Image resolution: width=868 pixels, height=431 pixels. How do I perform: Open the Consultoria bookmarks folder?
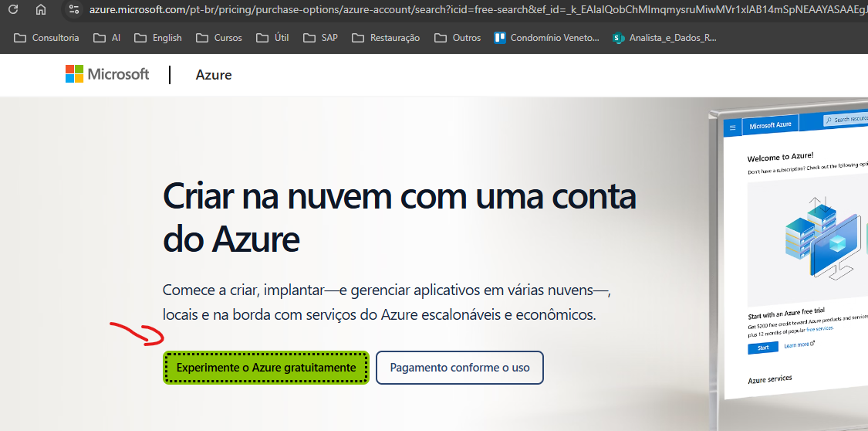(46, 38)
